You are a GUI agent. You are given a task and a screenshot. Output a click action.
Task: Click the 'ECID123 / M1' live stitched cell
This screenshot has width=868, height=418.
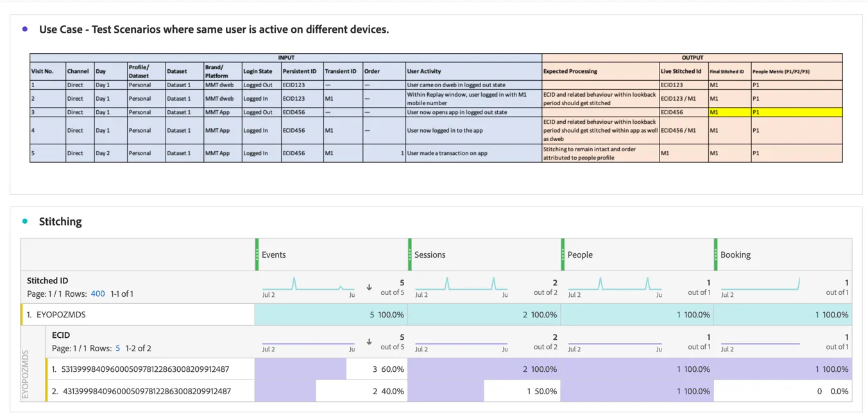(684, 99)
